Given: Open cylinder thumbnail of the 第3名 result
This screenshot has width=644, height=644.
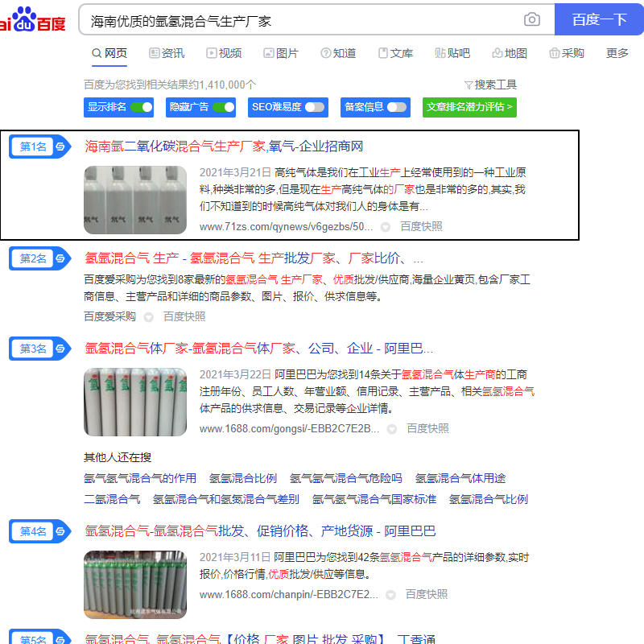Looking at the screenshot, I should (x=135, y=402).
